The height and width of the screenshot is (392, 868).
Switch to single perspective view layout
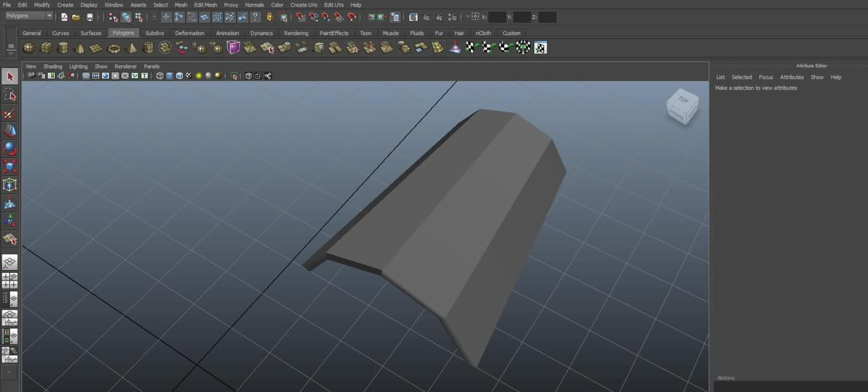(10, 262)
